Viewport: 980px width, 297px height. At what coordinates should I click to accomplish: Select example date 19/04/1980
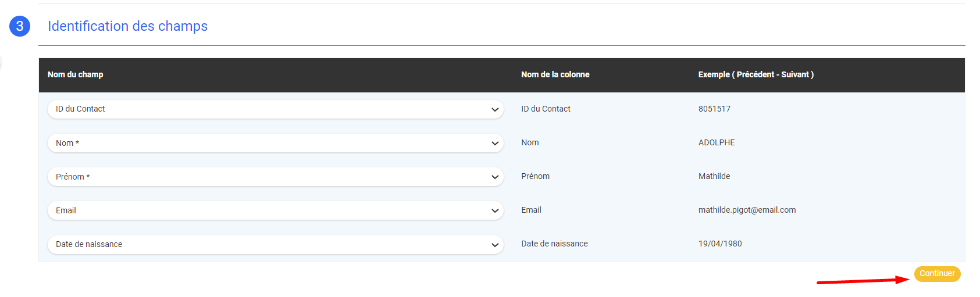tap(720, 244)
